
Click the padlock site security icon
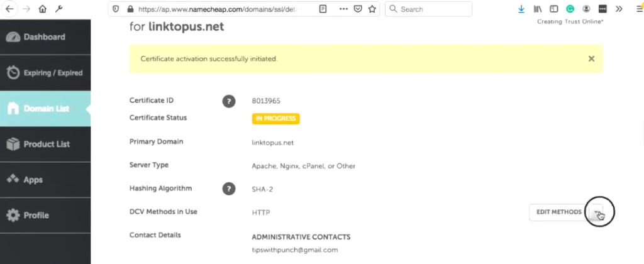[x=130, y=9]
